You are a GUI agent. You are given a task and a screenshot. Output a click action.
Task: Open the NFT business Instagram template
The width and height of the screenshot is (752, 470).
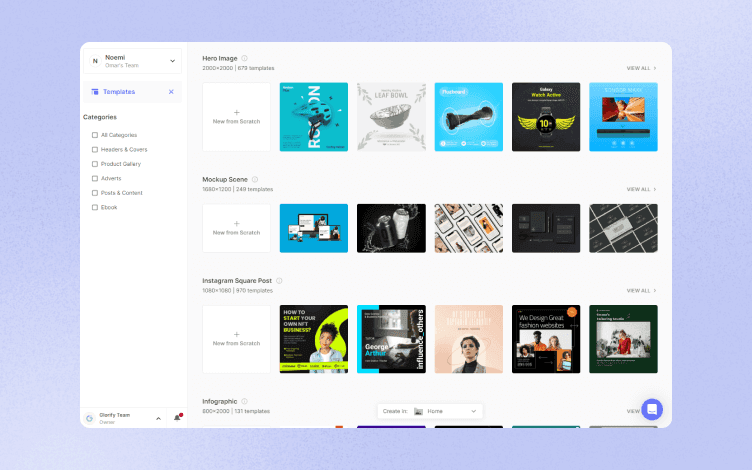pyautogui.click(x=314, y=339)
